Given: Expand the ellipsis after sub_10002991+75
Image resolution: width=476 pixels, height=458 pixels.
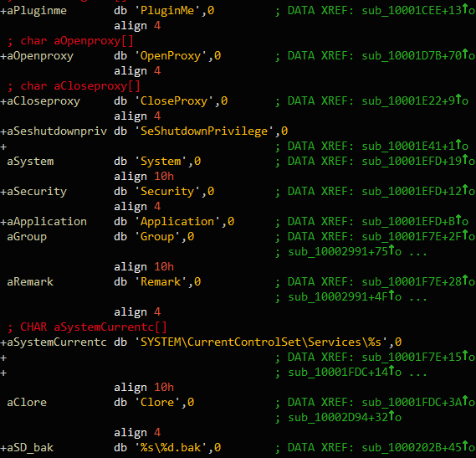Looking at the screenshot, I should (417, 252).
